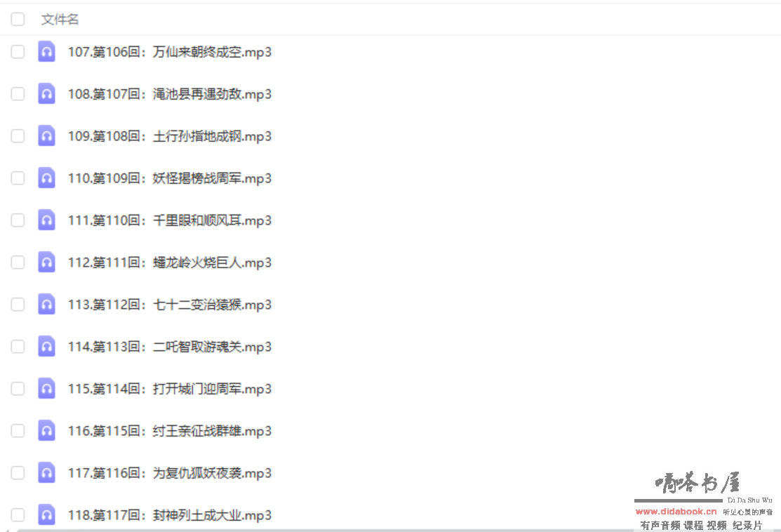
Task: Open the www.didabook.cn website link
Action: 676,512
